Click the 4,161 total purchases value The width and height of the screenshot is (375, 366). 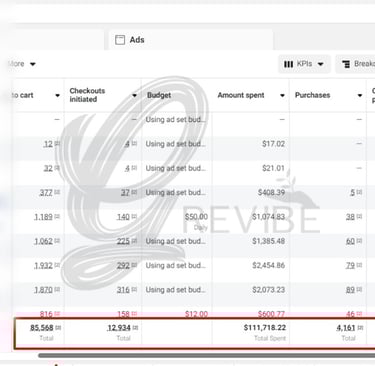click(346, 328)
